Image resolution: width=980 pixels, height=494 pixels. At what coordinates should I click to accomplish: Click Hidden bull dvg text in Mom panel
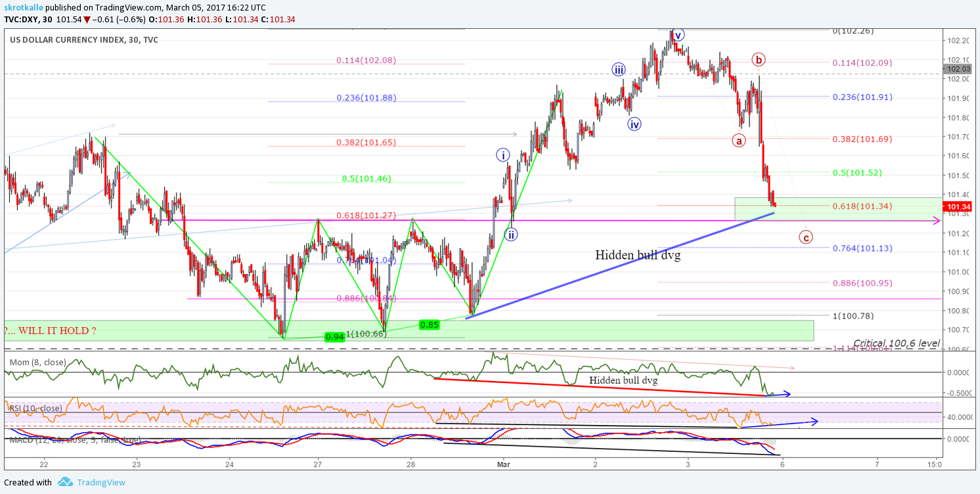tap(623, 380)
